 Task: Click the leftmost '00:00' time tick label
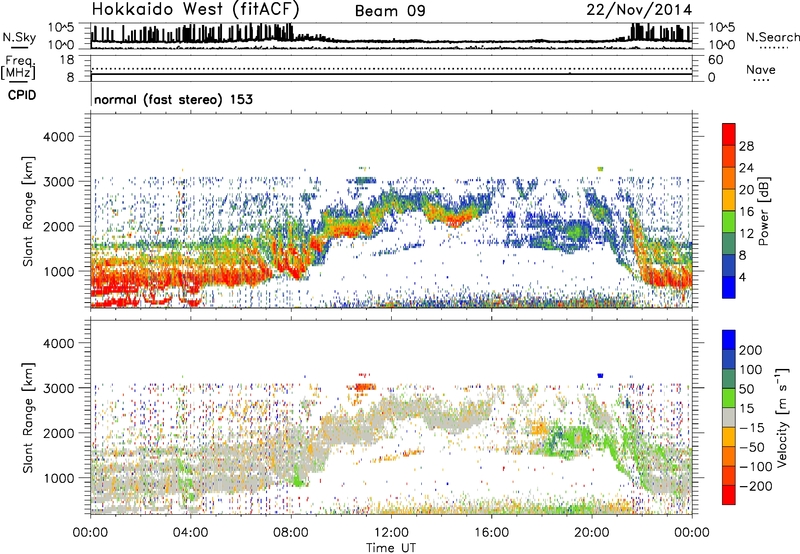90,533
